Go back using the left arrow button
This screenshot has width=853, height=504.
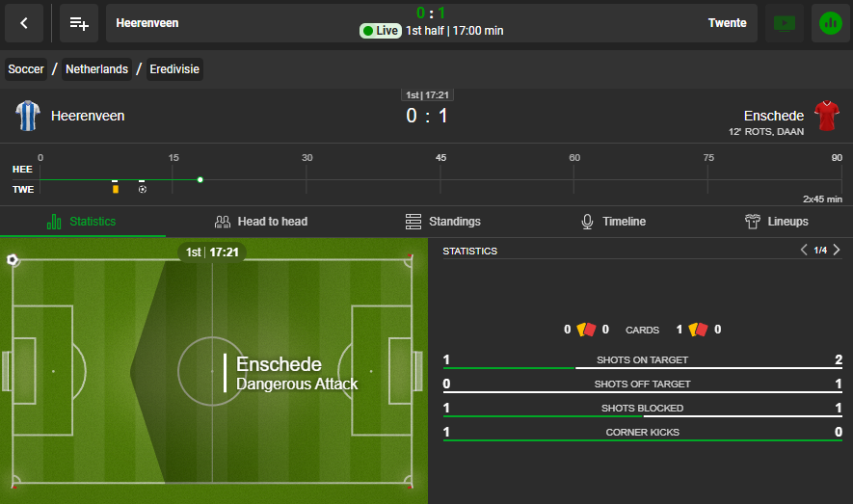24,23
